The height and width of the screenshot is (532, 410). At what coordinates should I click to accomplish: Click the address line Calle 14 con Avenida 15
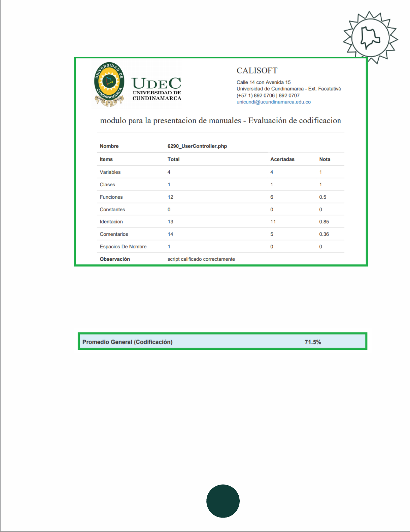coord(264,82)
